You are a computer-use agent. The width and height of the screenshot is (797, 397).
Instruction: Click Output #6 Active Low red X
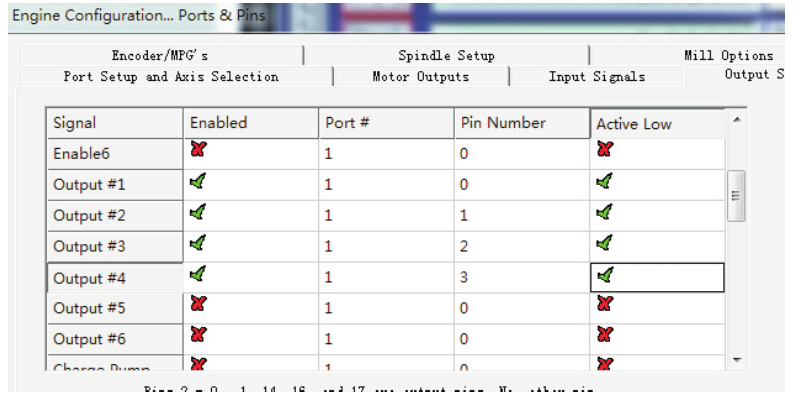(604, 334)
